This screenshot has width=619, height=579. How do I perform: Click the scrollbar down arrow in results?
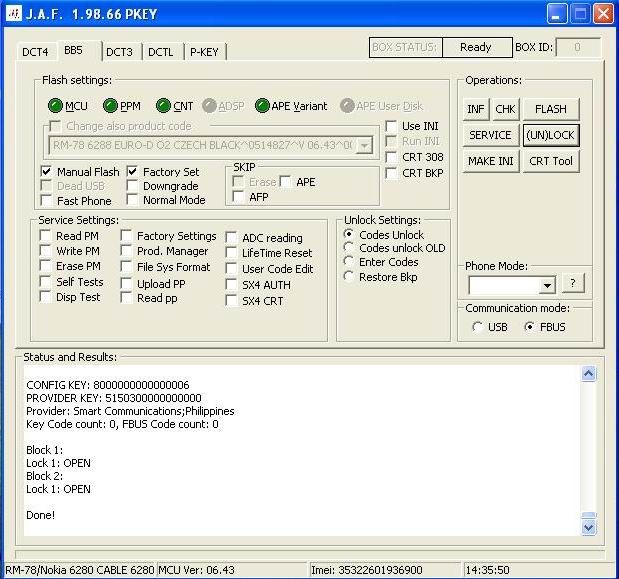point(589,526)
